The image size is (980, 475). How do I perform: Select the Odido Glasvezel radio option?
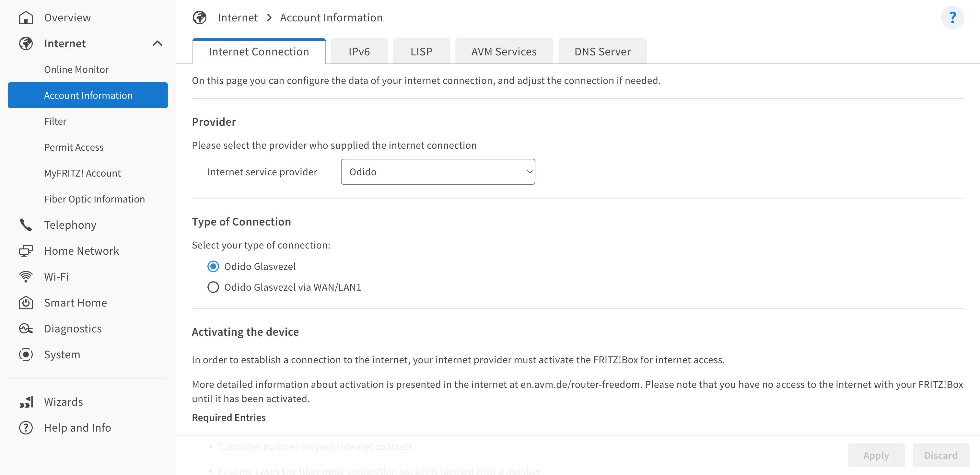pyautogui.click(x=213, y=266)
